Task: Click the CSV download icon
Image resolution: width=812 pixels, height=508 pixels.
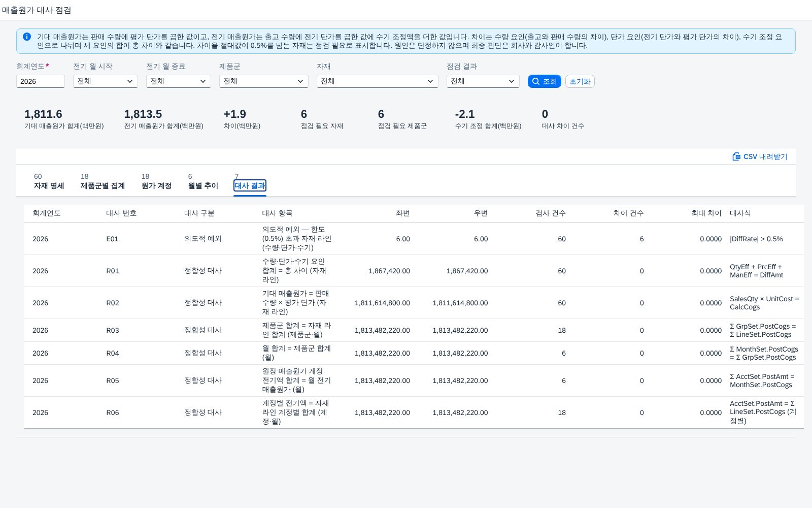Action: [x=736, y=156]
